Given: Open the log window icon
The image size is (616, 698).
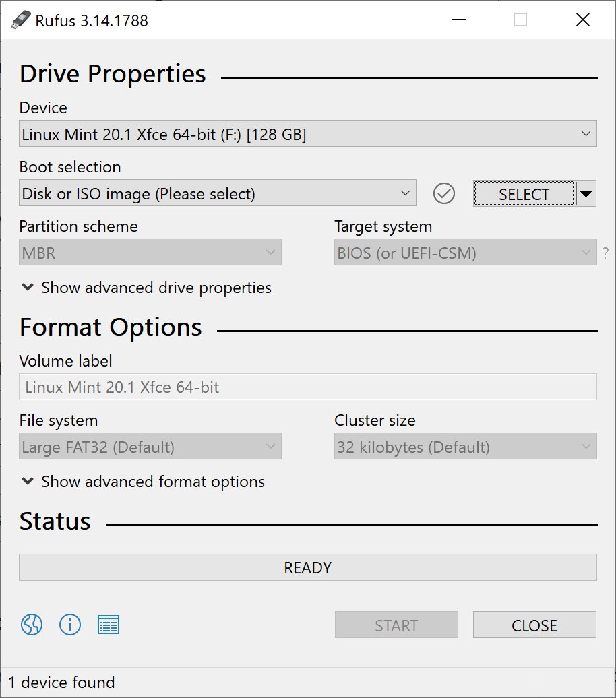Looking at the screenshot, I should click(109, 625).
